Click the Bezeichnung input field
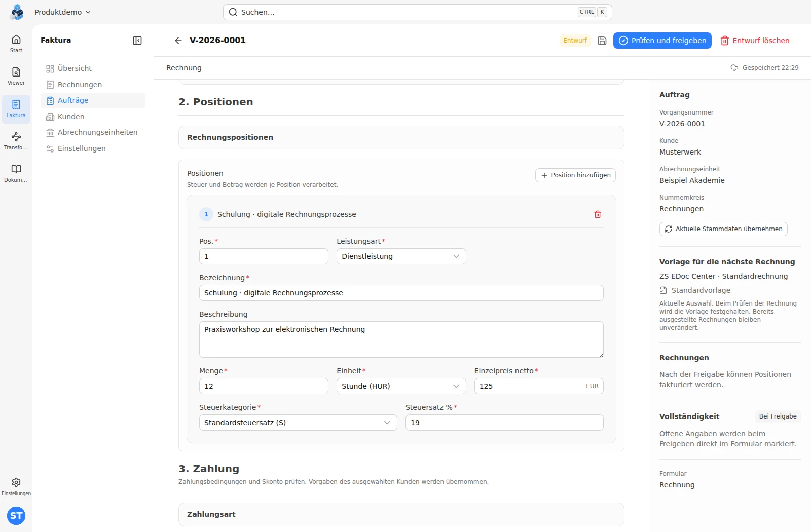The width and height of the screenshot is (811, 532). click(x=401, y=293)
